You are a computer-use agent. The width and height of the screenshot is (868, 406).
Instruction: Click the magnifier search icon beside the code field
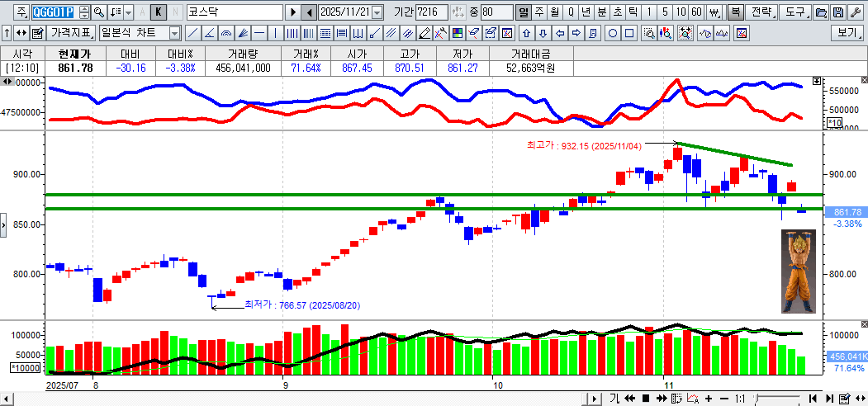point(99,12)
